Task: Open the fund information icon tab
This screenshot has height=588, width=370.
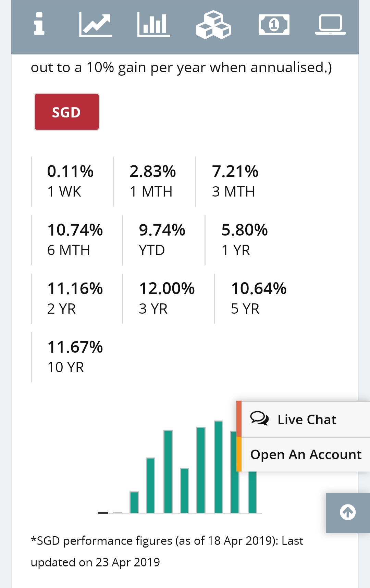Action: tap(39, 24)
